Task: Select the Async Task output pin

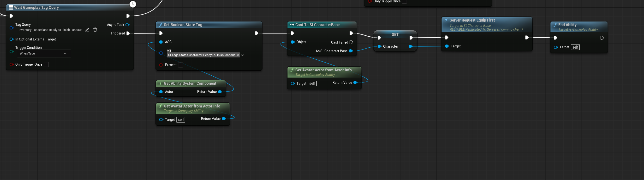Action: tap(127, 25)
